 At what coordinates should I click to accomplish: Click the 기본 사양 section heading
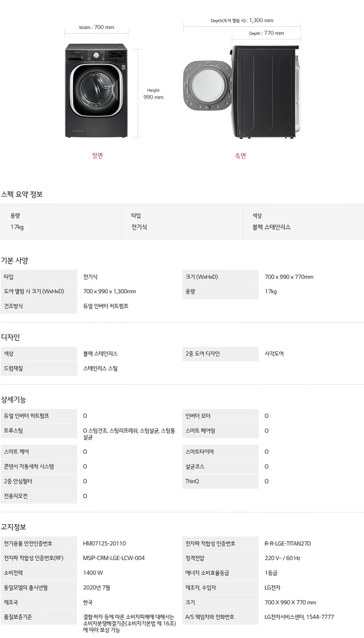(x=15, y=260)
